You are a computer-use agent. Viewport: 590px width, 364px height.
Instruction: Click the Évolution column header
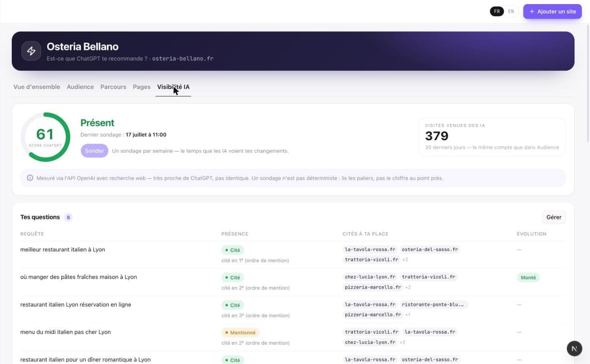pos(531,234)
